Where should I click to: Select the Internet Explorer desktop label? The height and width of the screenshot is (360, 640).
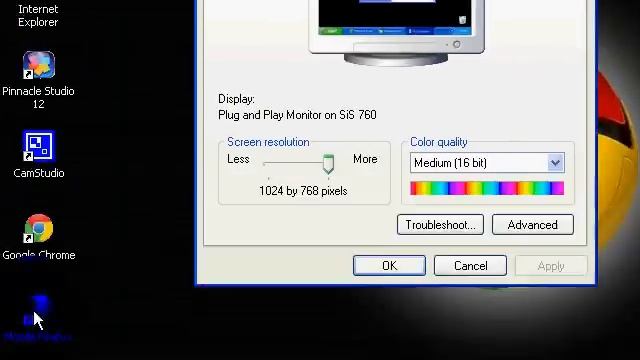pos(38,16)
